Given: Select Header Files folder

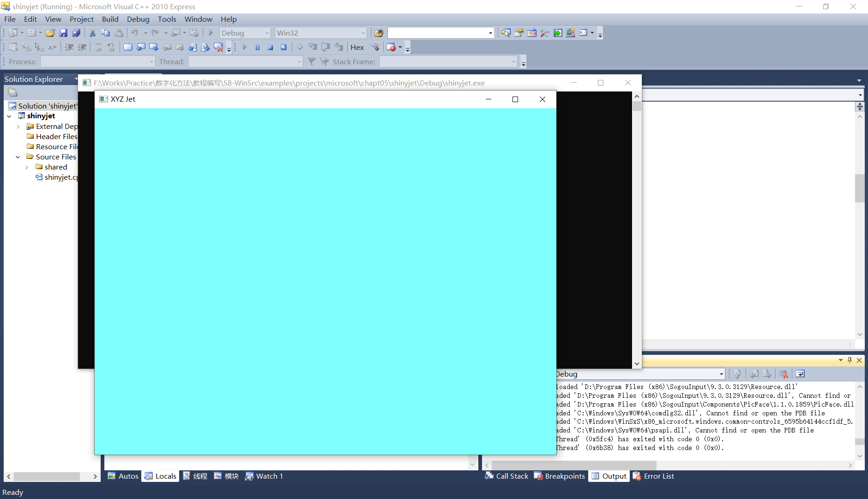Looking at the screenshot, I should (x=53, y=136).
